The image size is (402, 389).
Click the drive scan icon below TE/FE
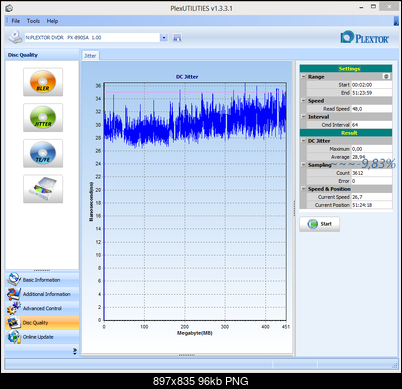click(43, 189)
